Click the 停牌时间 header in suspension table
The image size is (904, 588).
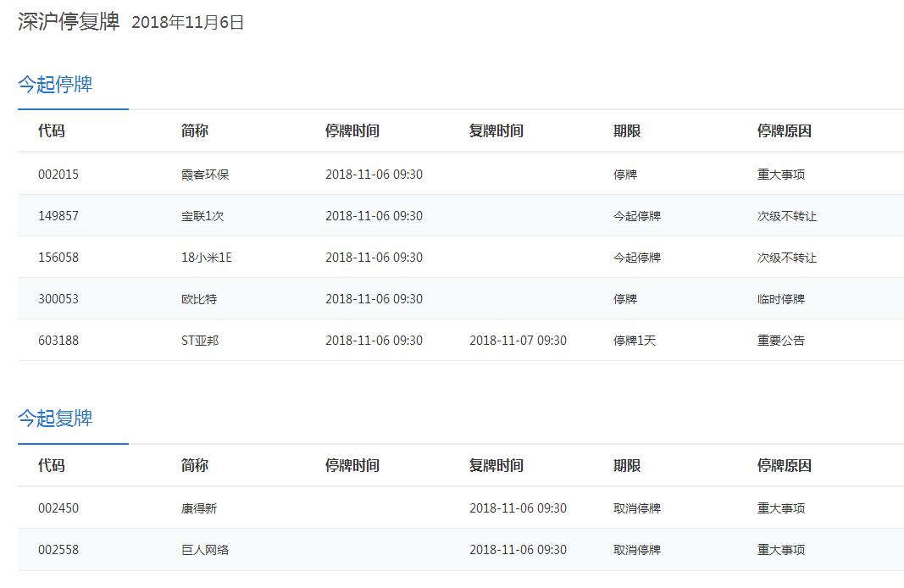[352, 131]
